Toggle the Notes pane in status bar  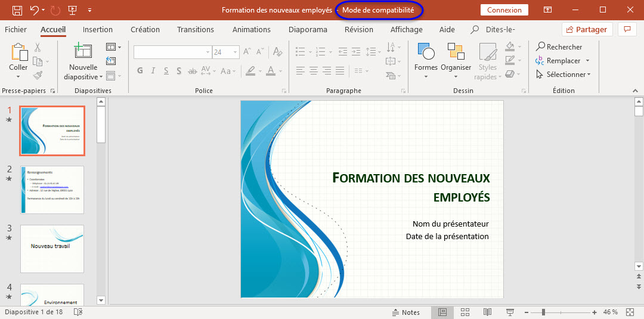pos(407,312)
